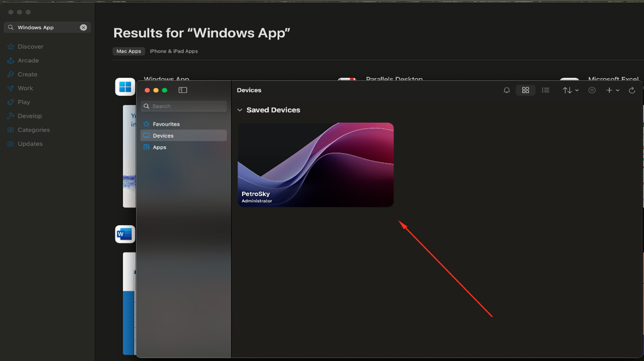
Task: Select the Mac Apps tab
Action: pos(128,51)
